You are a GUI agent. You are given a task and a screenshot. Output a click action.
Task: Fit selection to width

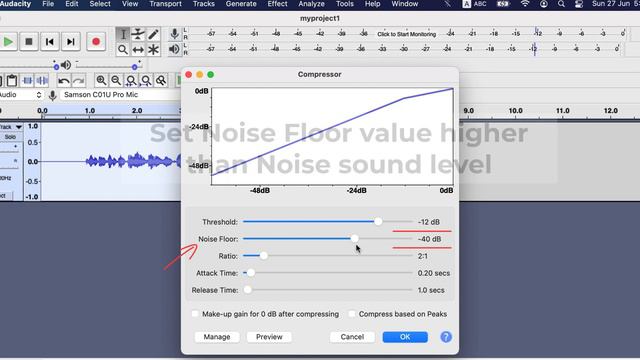coord(131,80)
